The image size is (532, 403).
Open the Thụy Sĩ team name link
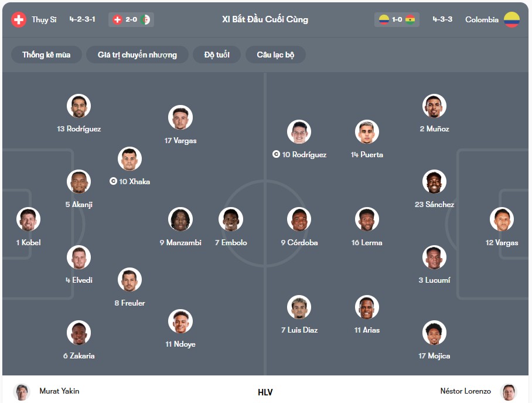44,20
